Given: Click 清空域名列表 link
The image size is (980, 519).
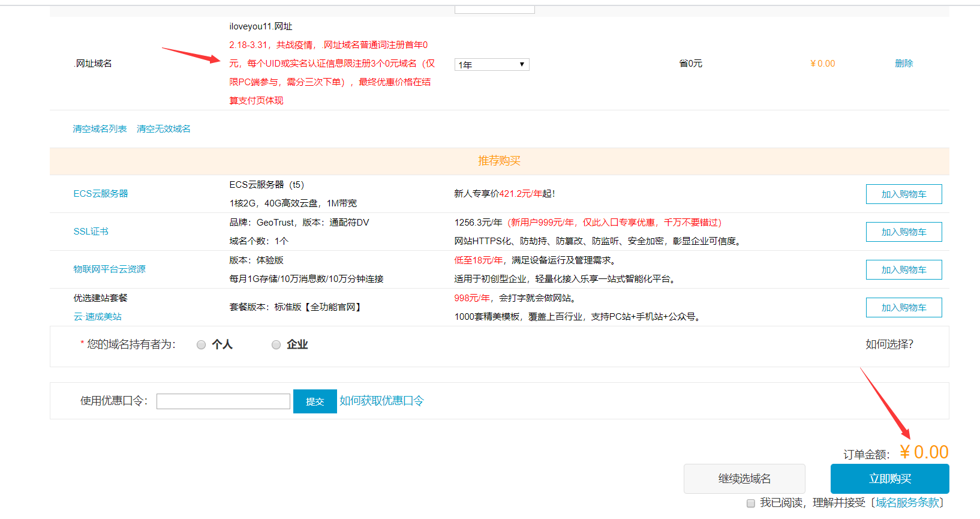Looking at the screenshot, I should pos(100,129).
